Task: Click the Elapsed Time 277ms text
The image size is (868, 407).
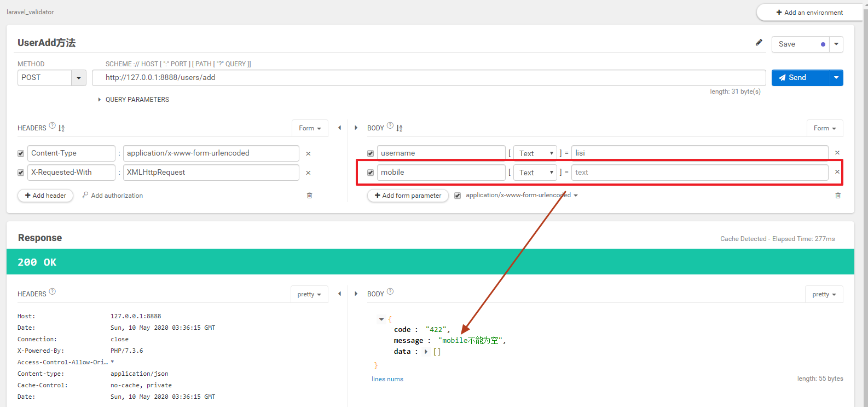Action: 803,239
